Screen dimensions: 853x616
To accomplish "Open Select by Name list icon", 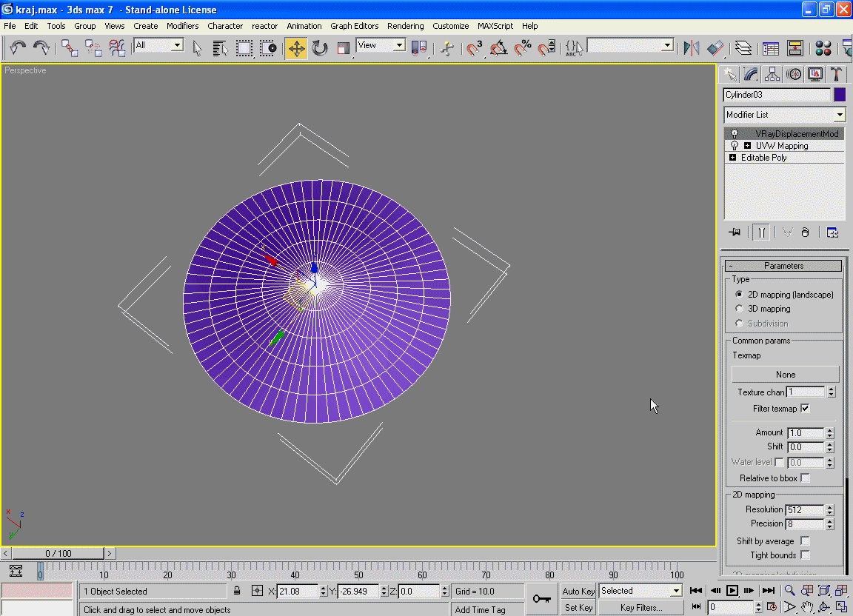I will 220,49.
